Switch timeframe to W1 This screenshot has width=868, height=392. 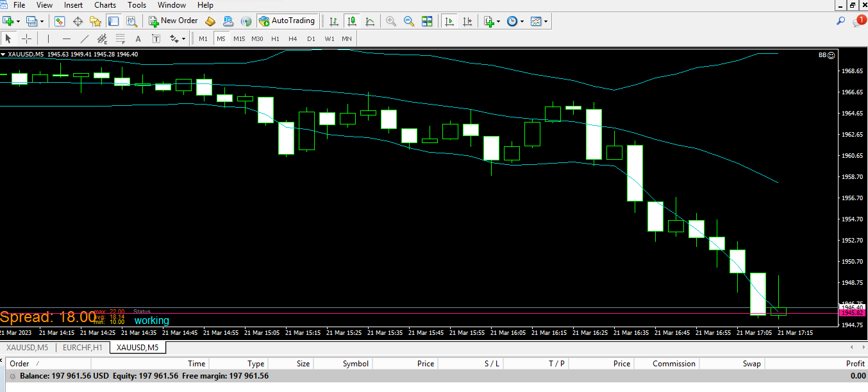(x=329, y=38)
